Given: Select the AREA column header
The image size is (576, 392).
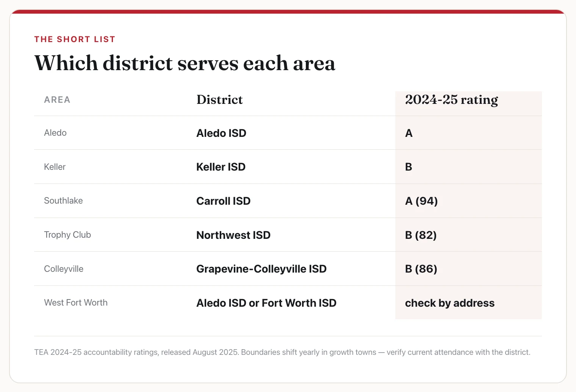Looking at the screenshot, I should tap(57, 100).
